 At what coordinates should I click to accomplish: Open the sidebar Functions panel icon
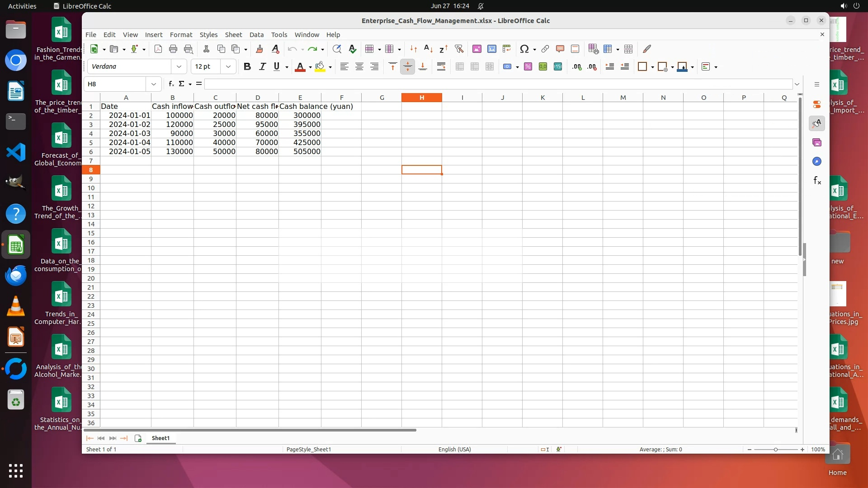(817, 181)
